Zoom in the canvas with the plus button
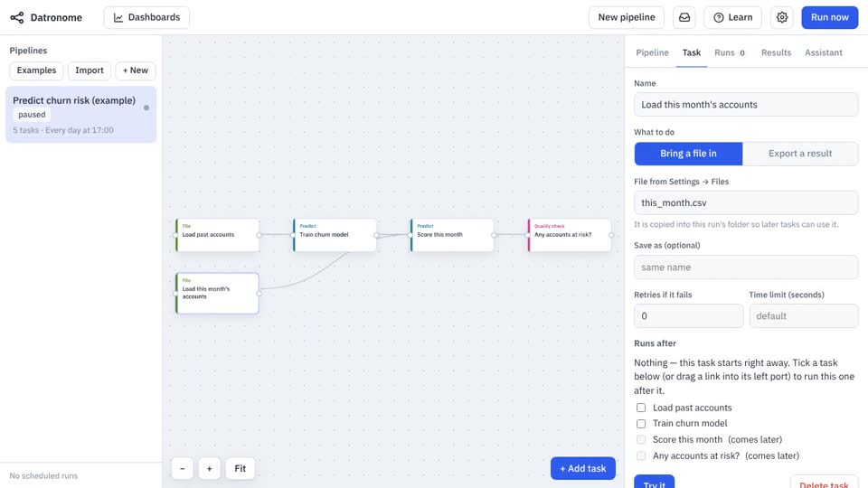The width and height of the screenshot is (868, 488). 209,469
